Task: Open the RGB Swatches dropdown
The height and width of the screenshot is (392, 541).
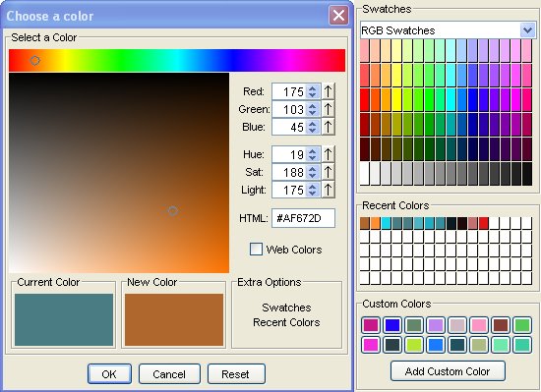Action: (527, 30)
